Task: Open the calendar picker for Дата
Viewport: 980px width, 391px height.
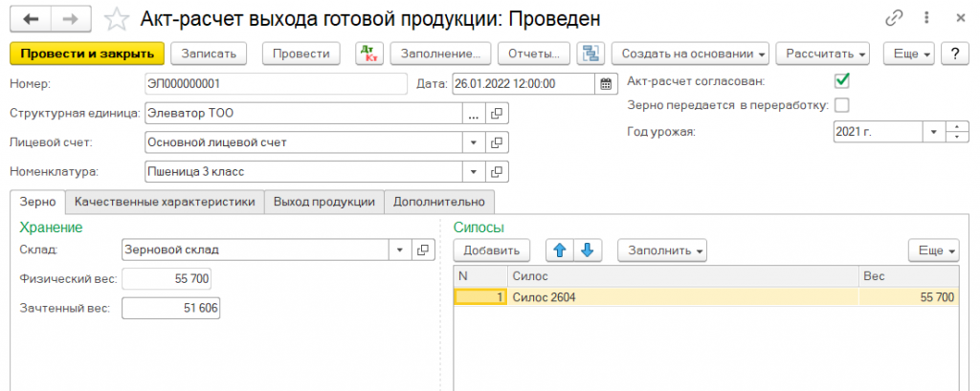Action: tap(606, 83)
